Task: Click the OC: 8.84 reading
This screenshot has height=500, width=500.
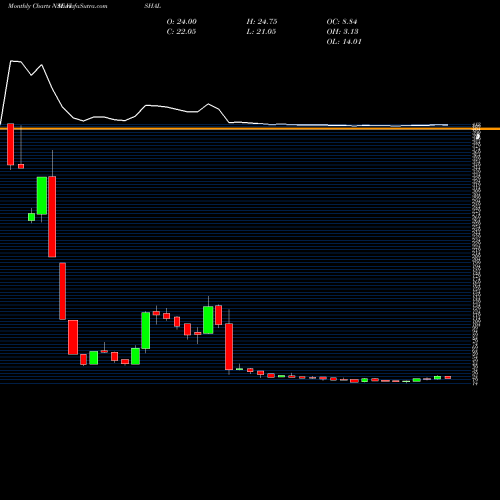Action: point(342,22)
